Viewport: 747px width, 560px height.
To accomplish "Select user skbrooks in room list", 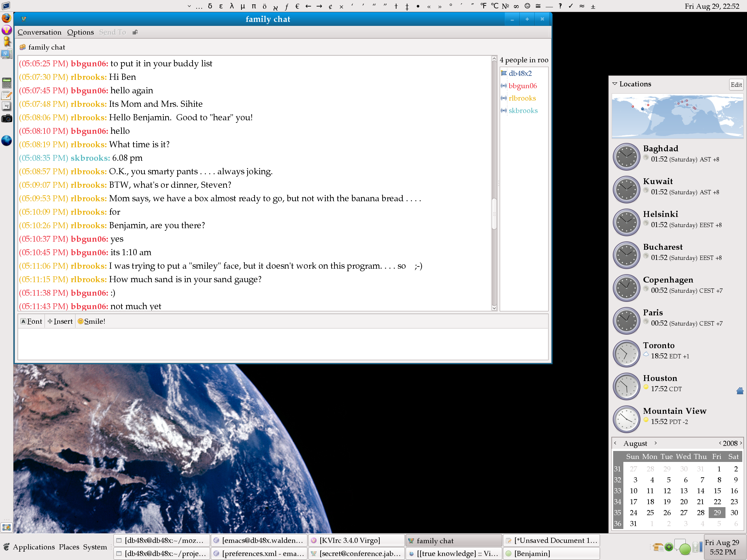I will [x=523, y=110].
